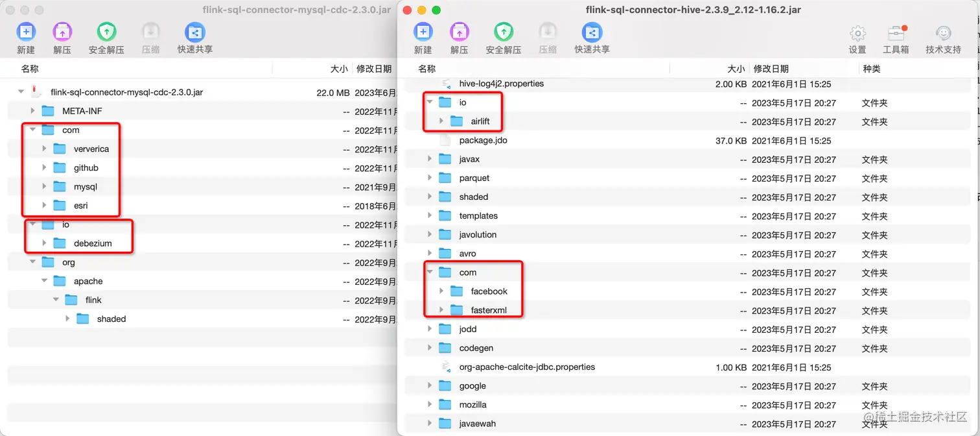Image resolution: width=980 pixels, height=436 pixels.
Task: Open the 设置 gear icon
Action: coord(857,32)
